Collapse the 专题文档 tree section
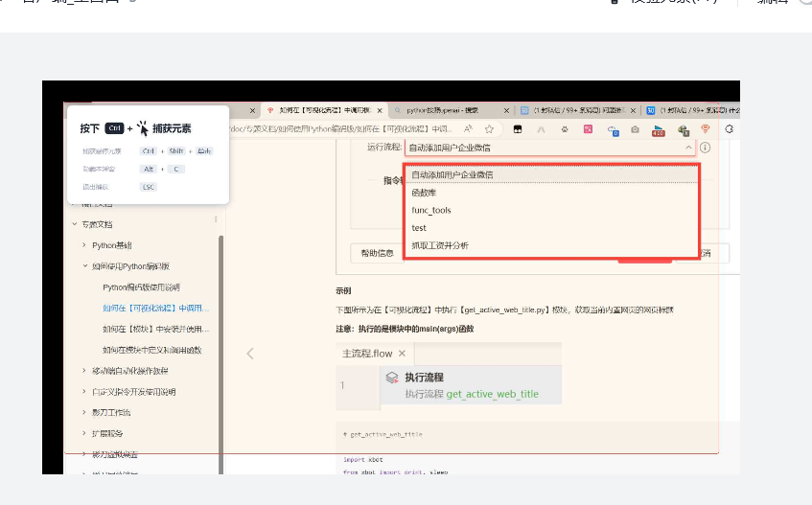The height and width of the screenshot is (505, 812). pyautogui.click(x=74, y=224)
